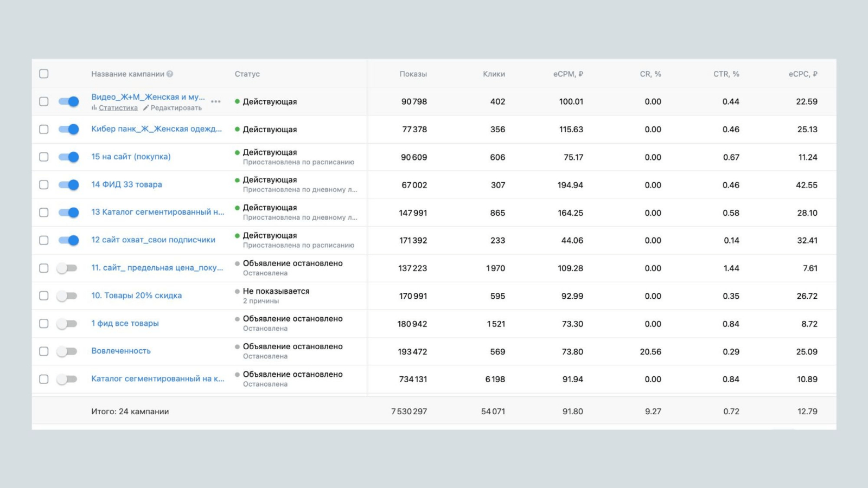
Task: Select checkbox for 15 на сайт (покупка)
Action: [x=44, y=157]
